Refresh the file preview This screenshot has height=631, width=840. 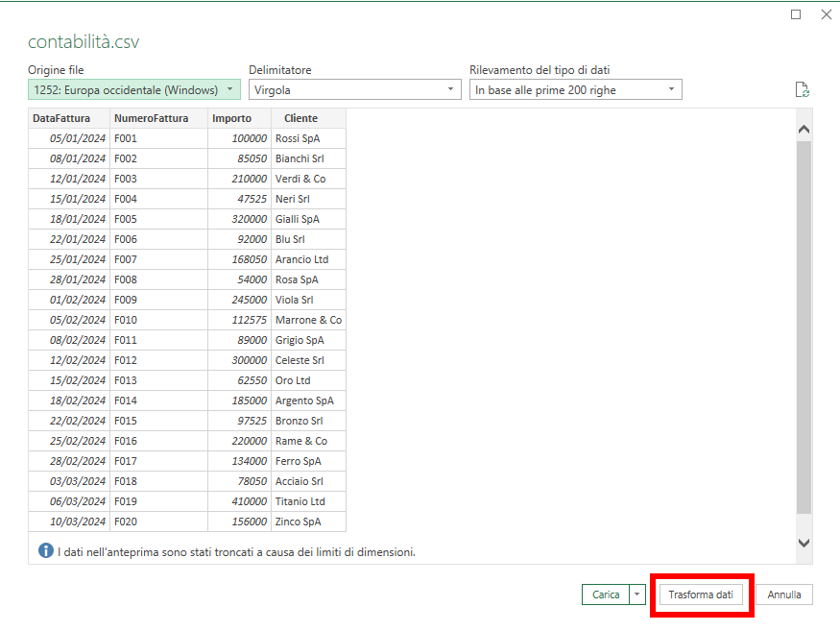click(803, 89)
